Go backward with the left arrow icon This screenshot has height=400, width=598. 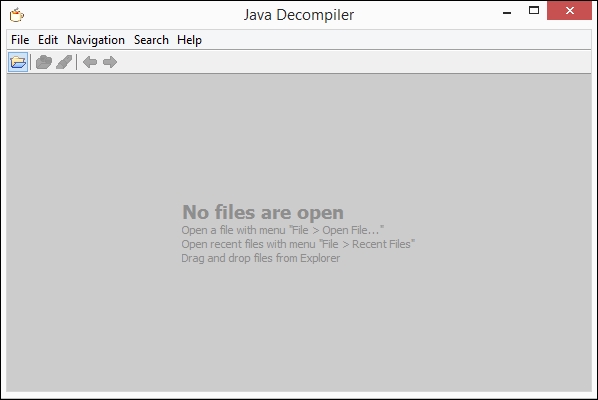point(90,62)
